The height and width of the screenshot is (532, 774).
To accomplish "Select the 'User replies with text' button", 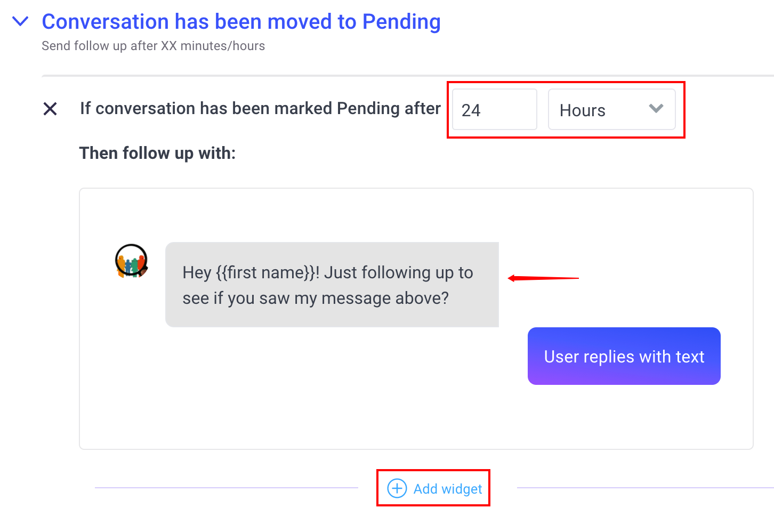I will click(x=624, y=356).
